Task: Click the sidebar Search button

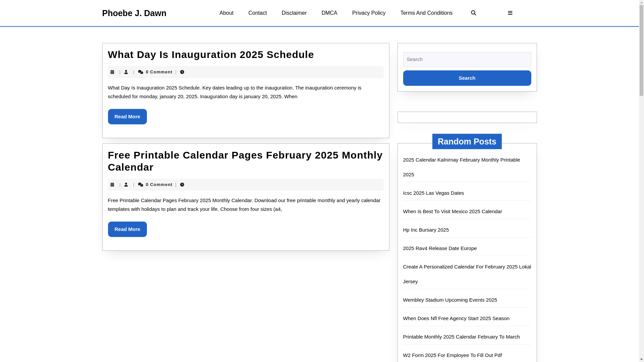Action: coord(467,78)
